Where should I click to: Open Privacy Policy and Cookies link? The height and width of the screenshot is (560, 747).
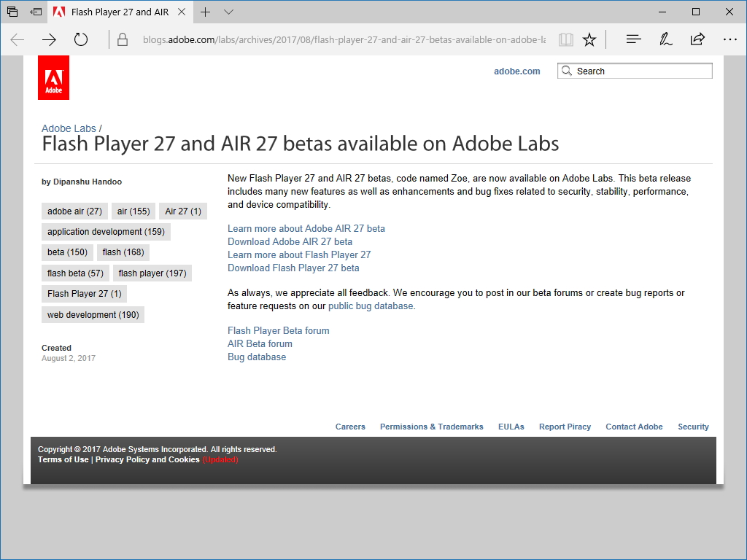point(147,459)
